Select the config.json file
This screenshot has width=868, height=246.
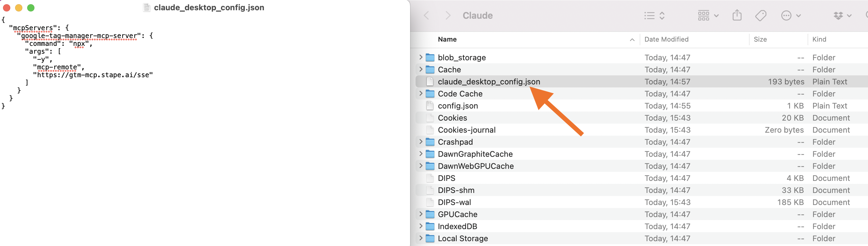tap(458, 106)
